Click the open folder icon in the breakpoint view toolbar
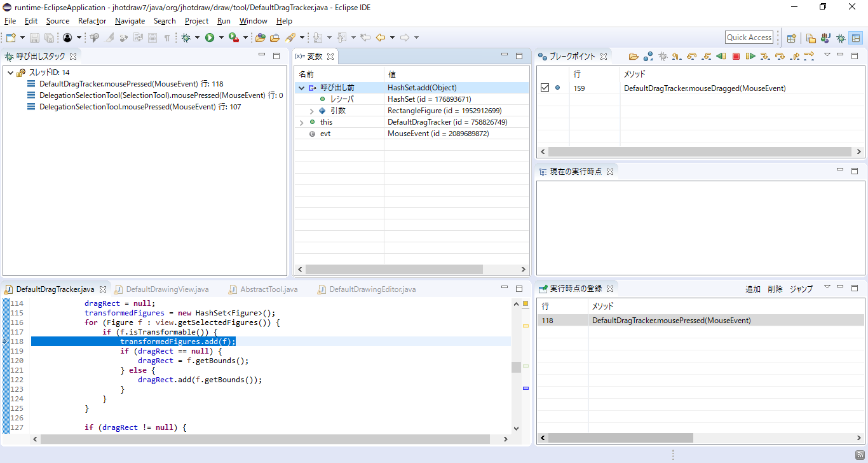The image size is (868, 463). click(634, 56)
